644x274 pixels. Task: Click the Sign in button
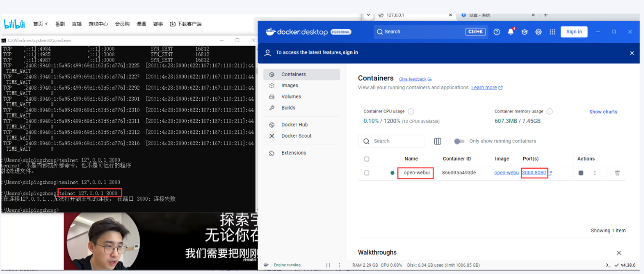(574, 32)
